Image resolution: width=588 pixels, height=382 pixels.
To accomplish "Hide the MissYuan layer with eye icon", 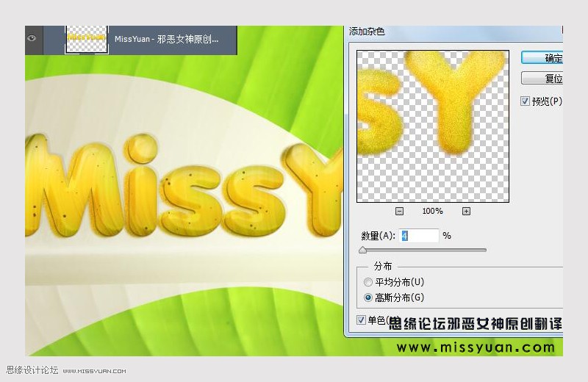I will click(32, 38).
